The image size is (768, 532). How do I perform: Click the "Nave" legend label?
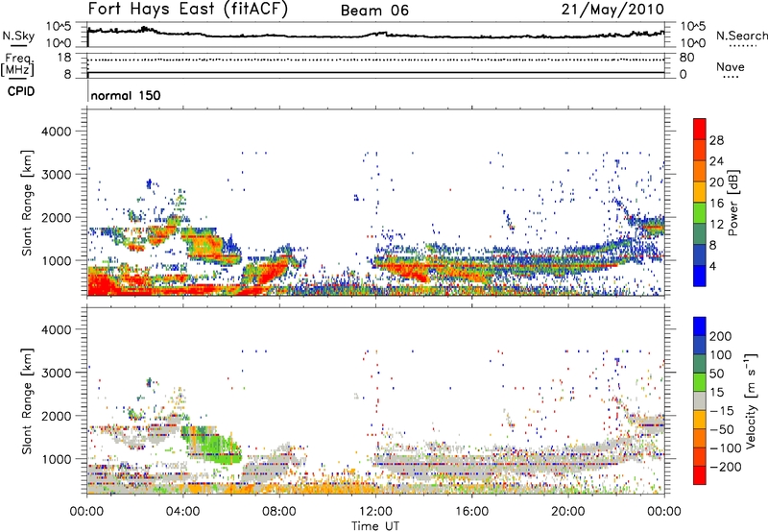coord(731,66)
